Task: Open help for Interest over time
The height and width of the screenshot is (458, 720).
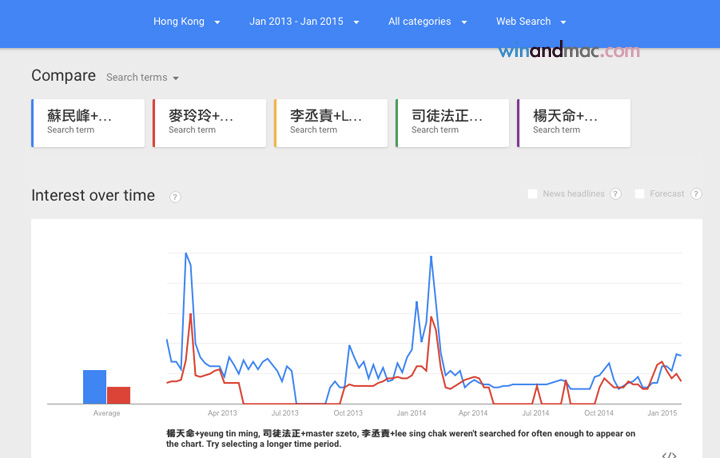Action: point(175,197)
